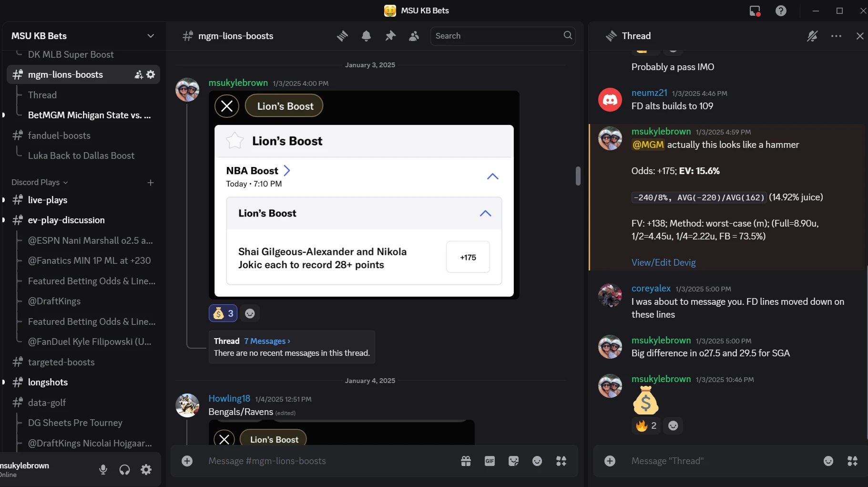Image resolution: width=868 pixels, height=487 pixels.
Task: Show pinned messages pin icon
Action: point(390,36)
